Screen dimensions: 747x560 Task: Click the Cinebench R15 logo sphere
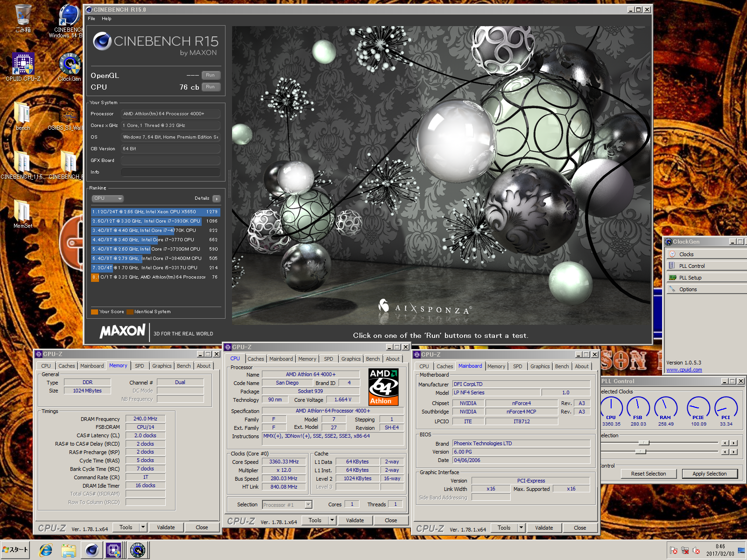pyautogui.click(x=102, y=42)
